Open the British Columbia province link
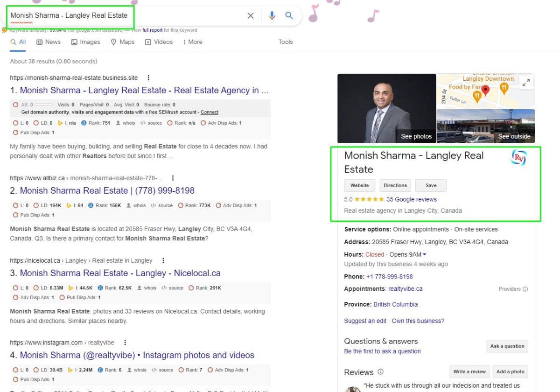This screenshot has height=392, width=560. point(396,304)
